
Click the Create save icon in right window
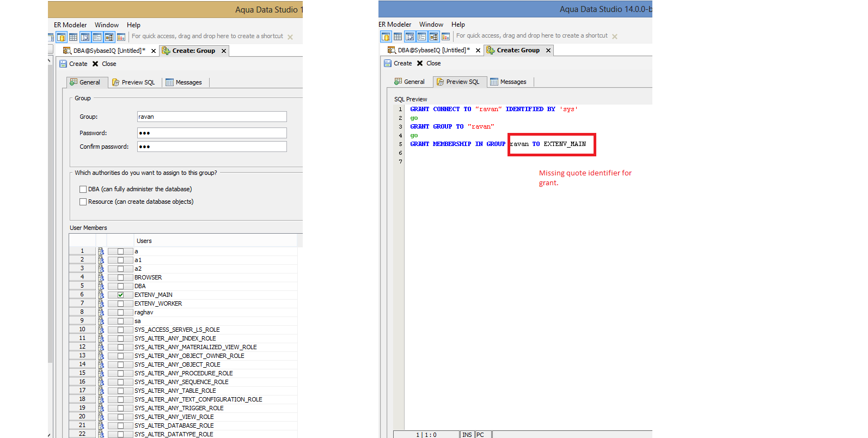388,63
